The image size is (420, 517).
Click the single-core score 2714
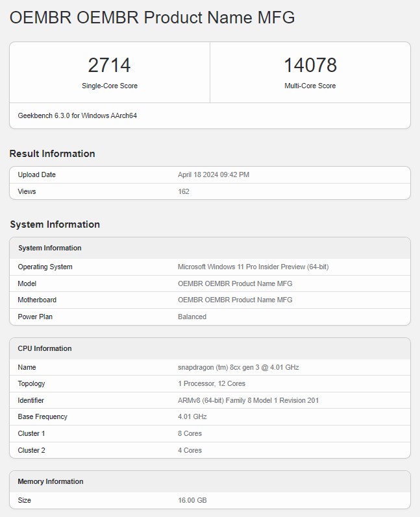pyautogui.click(x=109, y=66)
